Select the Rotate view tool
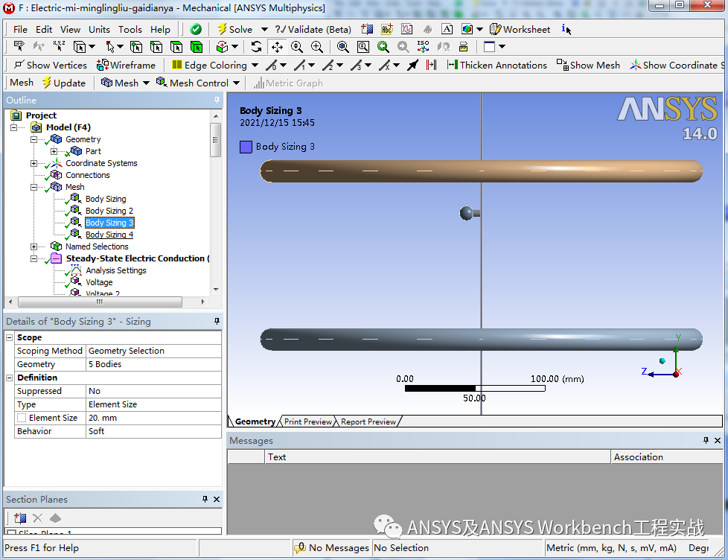728x560 pixels. click(x=256, y=46)
